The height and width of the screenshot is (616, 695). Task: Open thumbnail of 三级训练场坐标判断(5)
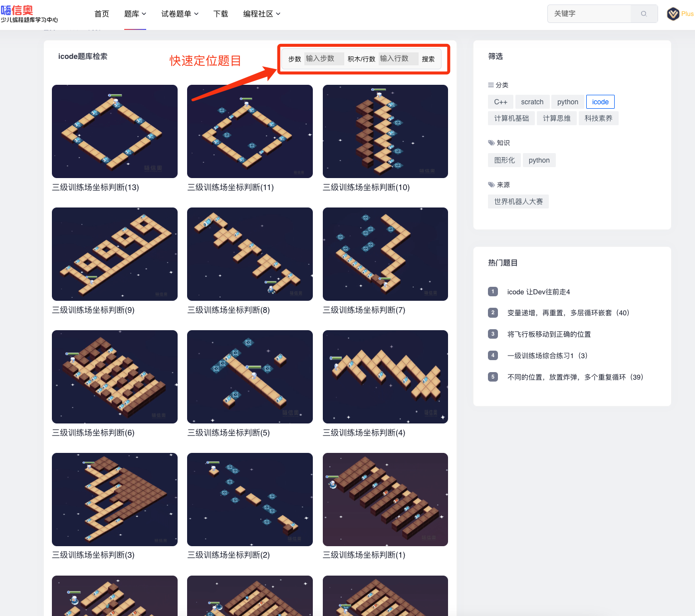(x=250, y=377)
